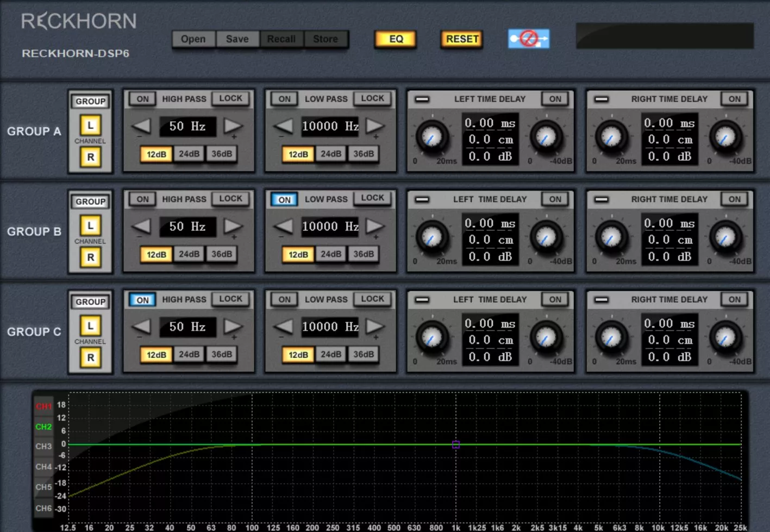The image size is (770, 532).
Task: Click Group B right delay gain knob
Action: (x=725, y=237)
